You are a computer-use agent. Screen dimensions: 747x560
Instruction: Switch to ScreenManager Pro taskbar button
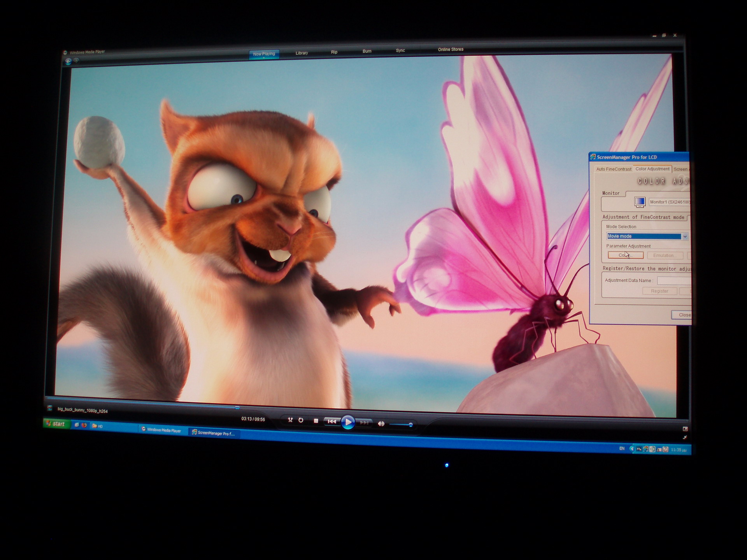coord(214,433)
